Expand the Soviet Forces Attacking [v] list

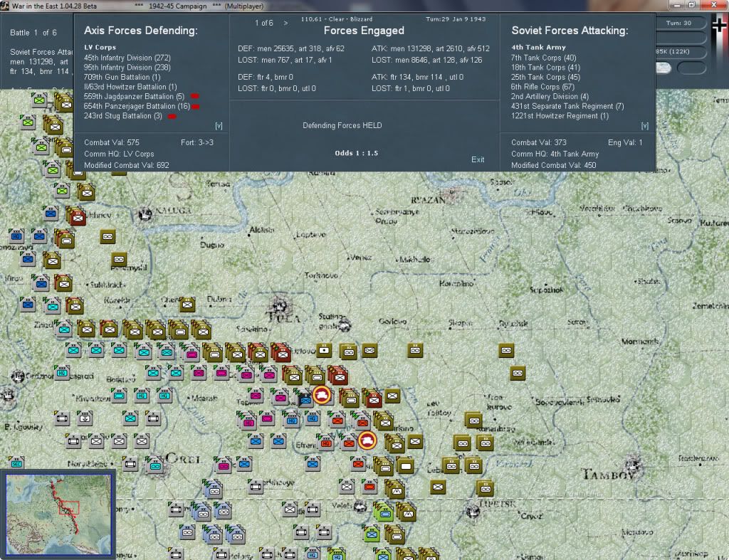click(x=644, y=125)
